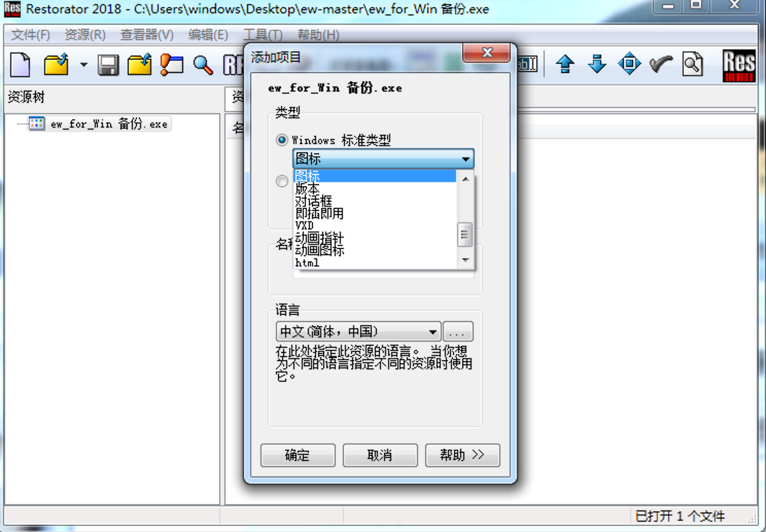Click the RF icon in toolbar

(233, 65)
